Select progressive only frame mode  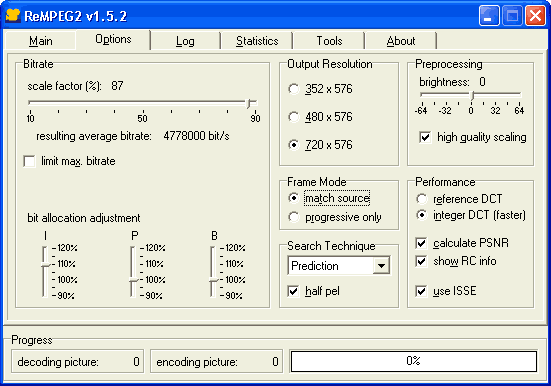[294, 217]
